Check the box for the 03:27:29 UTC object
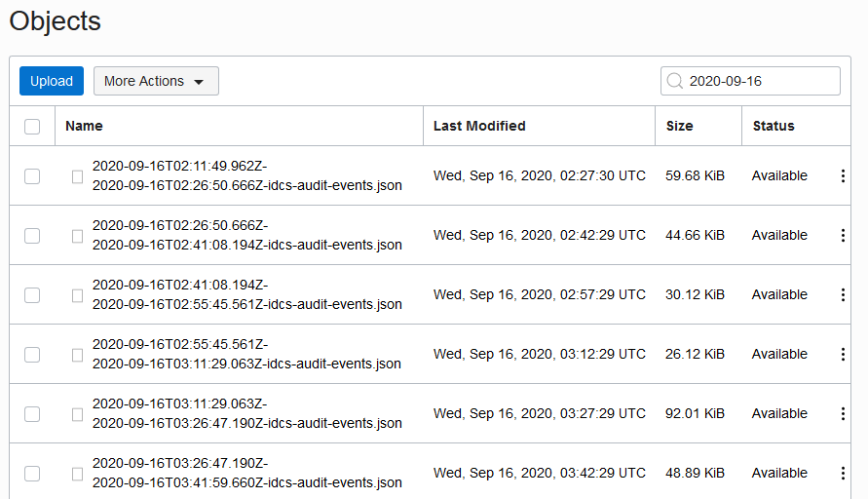The width and height of the screenshot is (868, 499). pos(32,414)
